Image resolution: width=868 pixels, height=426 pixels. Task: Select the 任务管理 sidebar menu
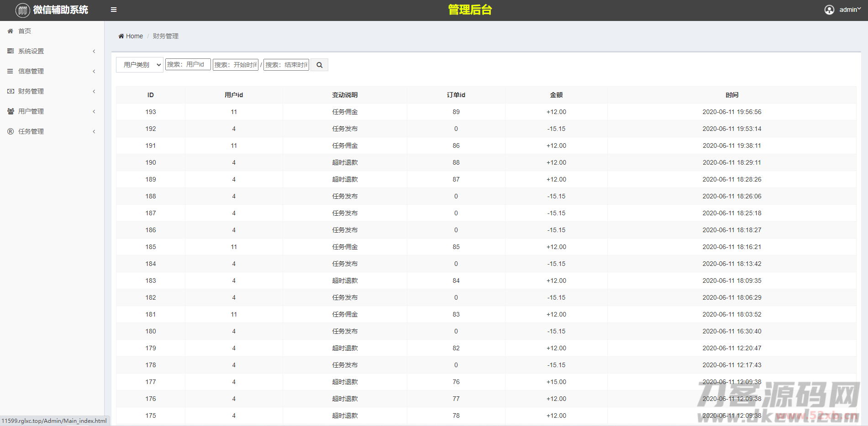31,131
